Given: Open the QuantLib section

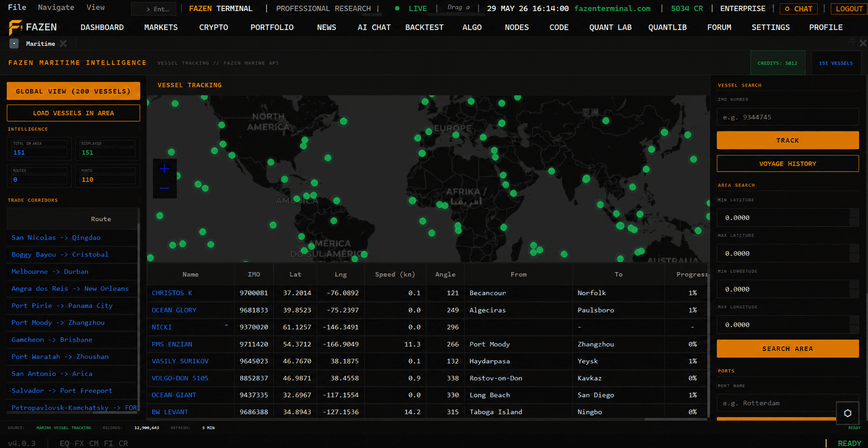Looking at the screenshot, I should pos(667,27).
